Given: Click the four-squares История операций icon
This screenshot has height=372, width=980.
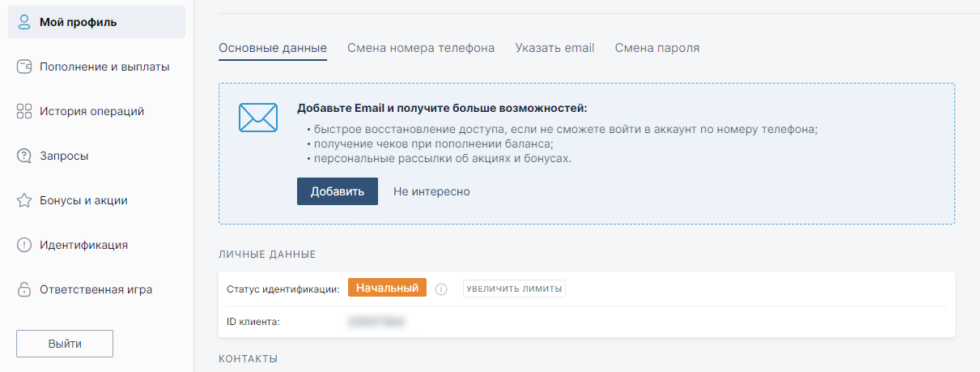Looking at the screenshot, I should tap(24, 111).
